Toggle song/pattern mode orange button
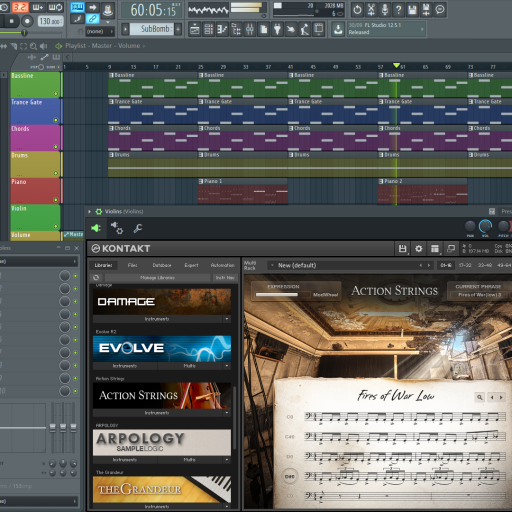This screenshot has width=512, height=512. [x=20, y=7]
